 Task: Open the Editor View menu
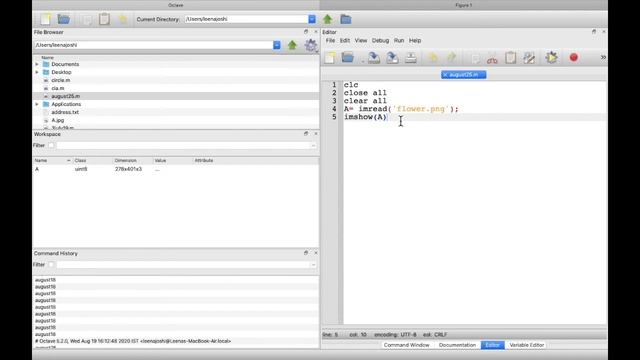tap(361, 40)
